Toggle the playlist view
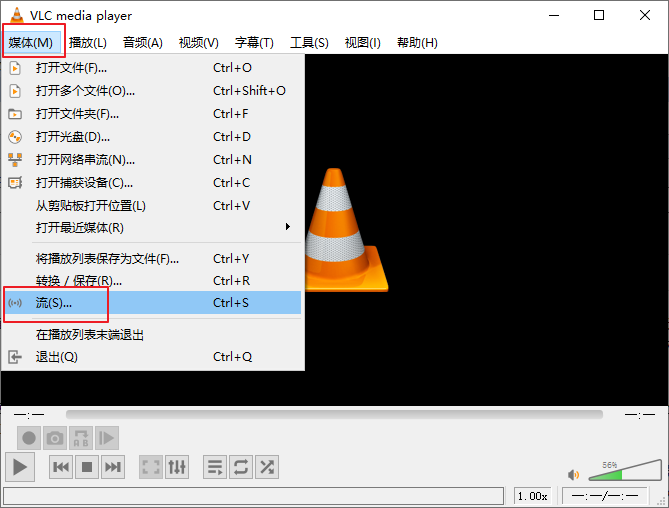This screenshot has height=508, width=669. click(x=215, y=467)
